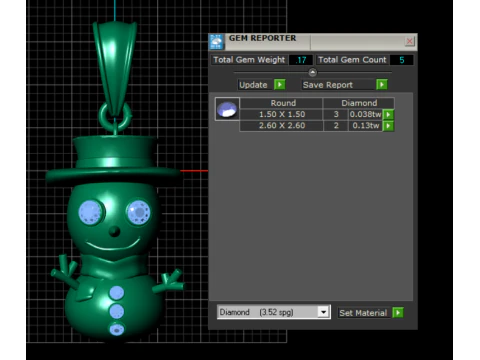Click the Save Report button

pyautogui.click(x=338, y=85)
